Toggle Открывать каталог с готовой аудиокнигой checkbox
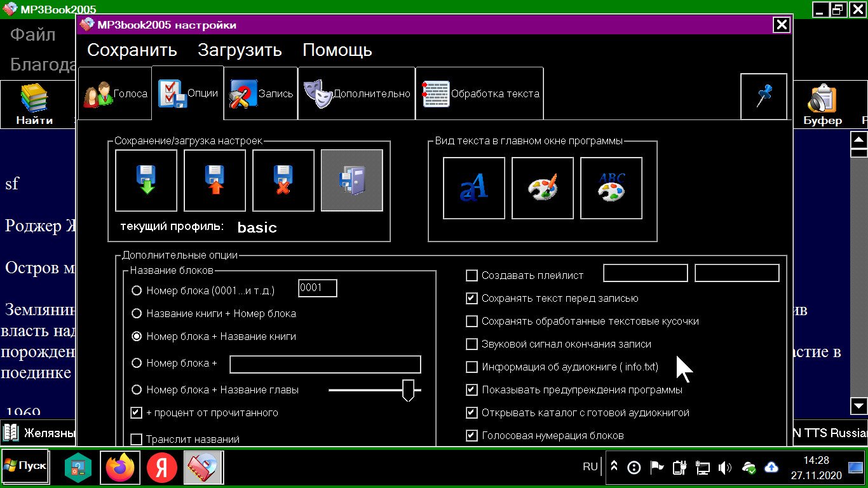 (471, 413)
